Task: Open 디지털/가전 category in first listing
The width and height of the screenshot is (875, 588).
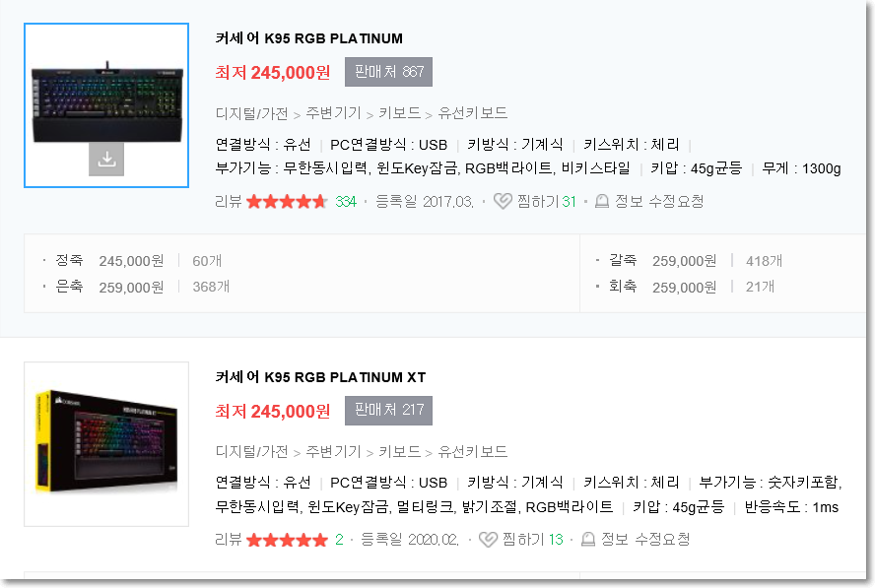Action: 251,113
